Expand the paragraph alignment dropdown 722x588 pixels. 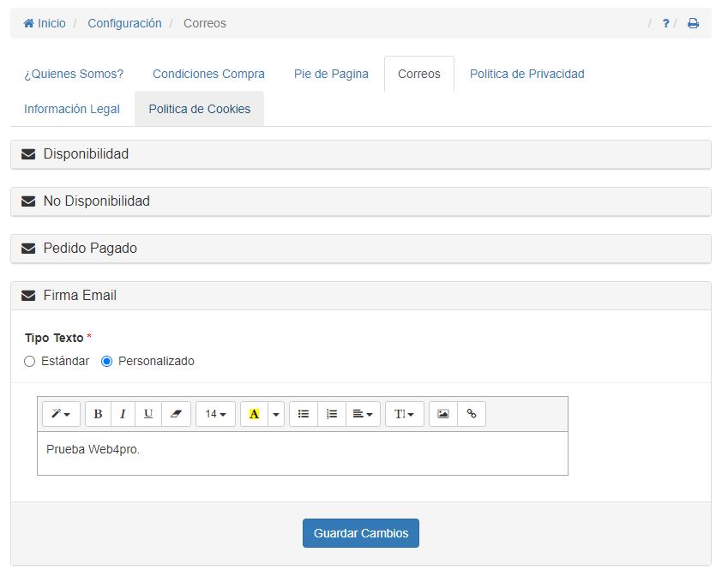(x=363, y=414)
